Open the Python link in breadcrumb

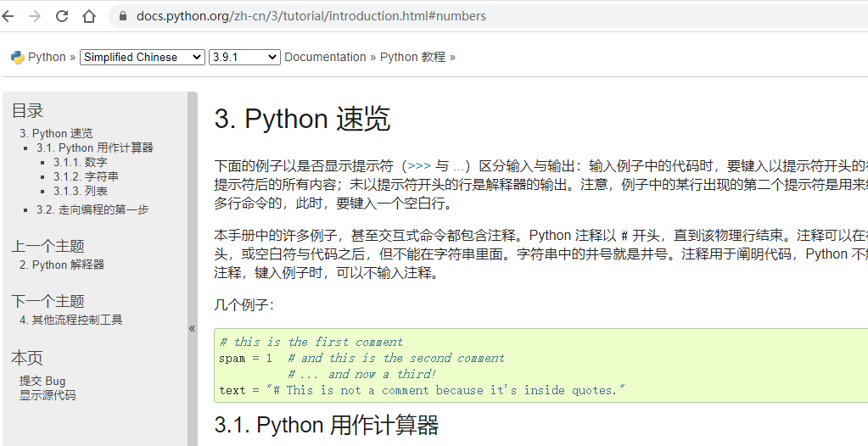[47, 57]
